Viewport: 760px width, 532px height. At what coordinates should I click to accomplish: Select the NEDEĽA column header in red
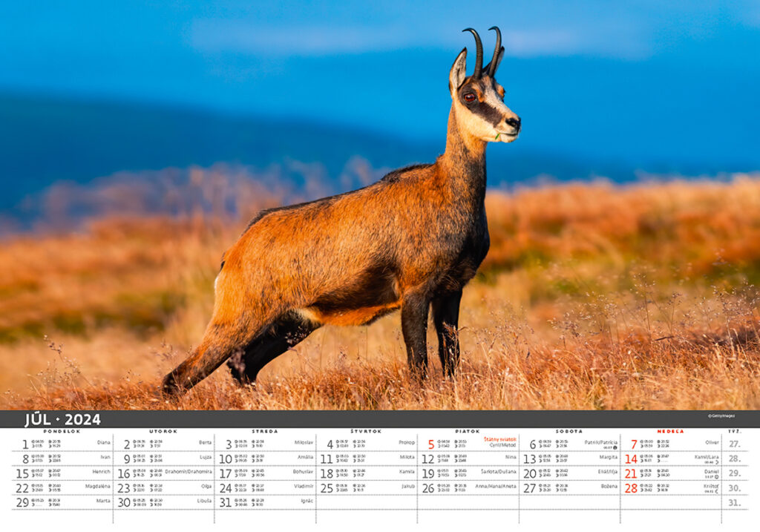click(x=670, y=431)
